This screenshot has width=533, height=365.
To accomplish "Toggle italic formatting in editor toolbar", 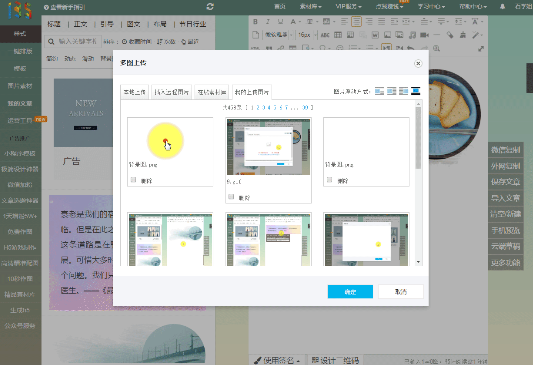I will [268, 22].
